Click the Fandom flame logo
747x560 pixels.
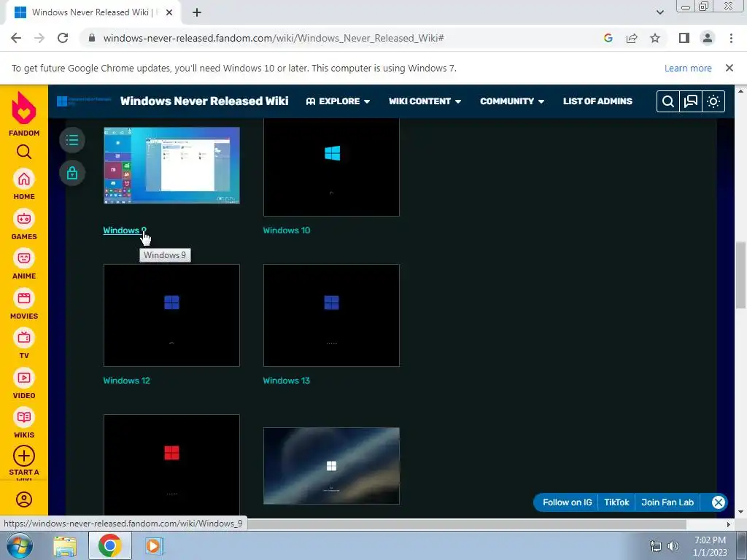(x=24, y=108)
